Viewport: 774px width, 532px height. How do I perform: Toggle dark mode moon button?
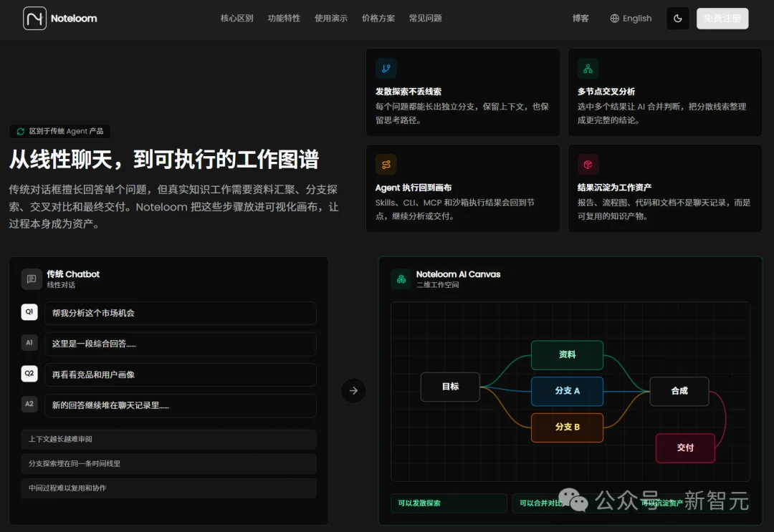[x=678, y=18]
